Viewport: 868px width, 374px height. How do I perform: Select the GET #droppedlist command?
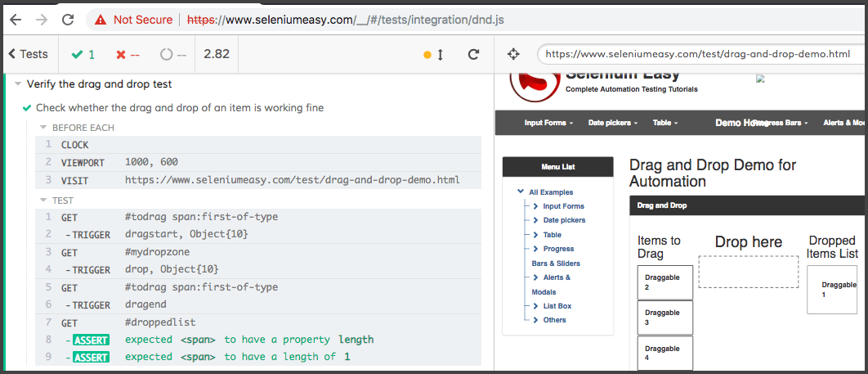258,322
